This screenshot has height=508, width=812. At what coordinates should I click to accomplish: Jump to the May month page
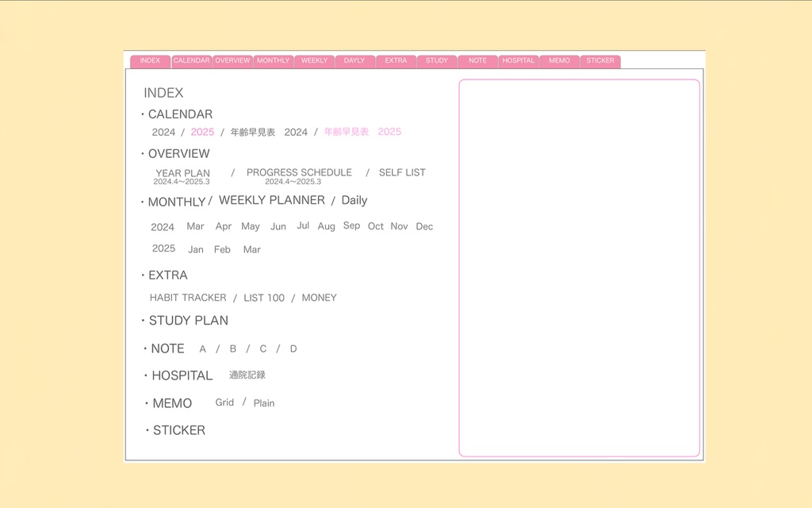(250, 226)
